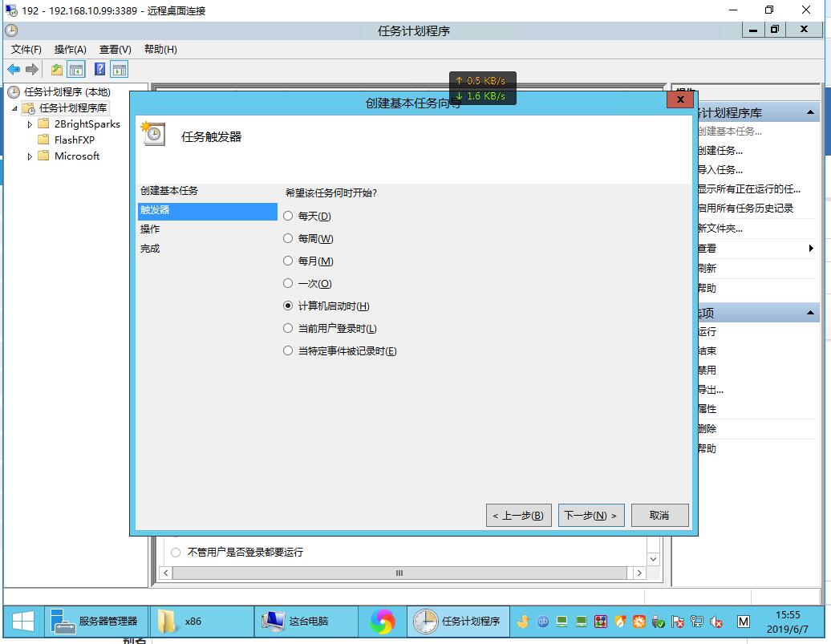
Task: Click the blue back arrow in toolbar
Action: pyautogui.click(x=14, y=70)
